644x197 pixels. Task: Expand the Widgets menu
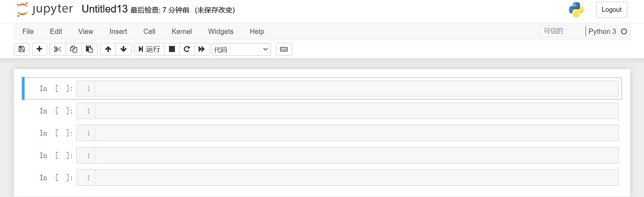(x=221, y=31)
